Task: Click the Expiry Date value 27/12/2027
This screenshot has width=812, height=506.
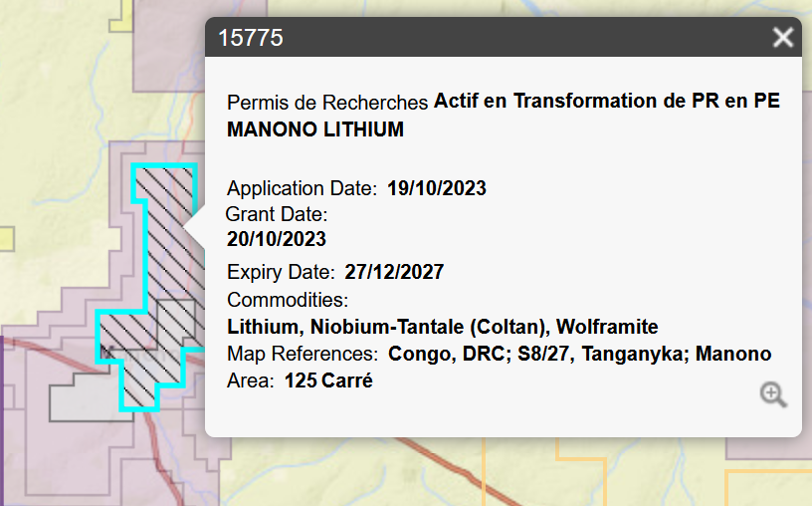Action: click(394, 272)
